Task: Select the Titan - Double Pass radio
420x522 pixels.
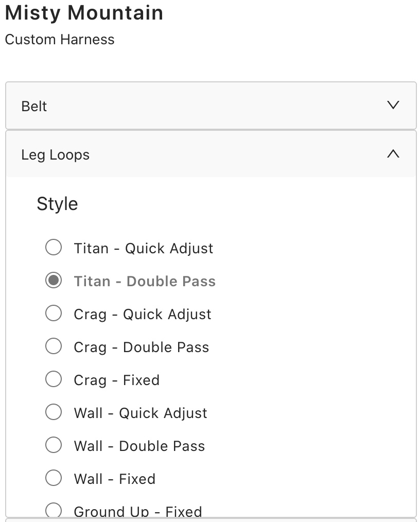Action: 54,281
